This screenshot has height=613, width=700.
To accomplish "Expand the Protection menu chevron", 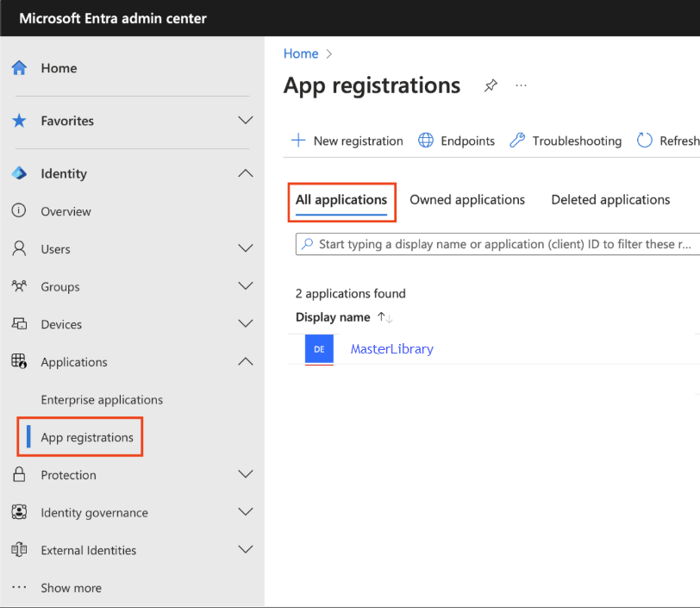I will pos(246,474).
